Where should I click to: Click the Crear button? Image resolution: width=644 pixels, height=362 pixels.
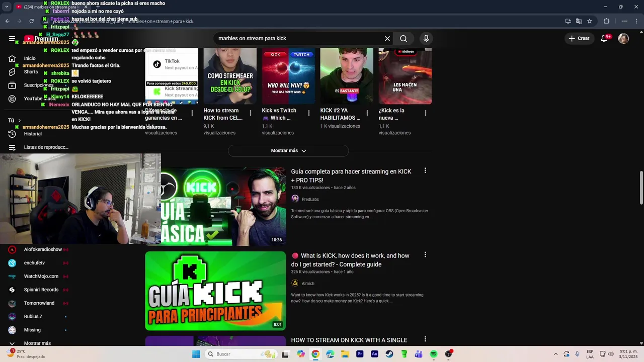(579, 39)
